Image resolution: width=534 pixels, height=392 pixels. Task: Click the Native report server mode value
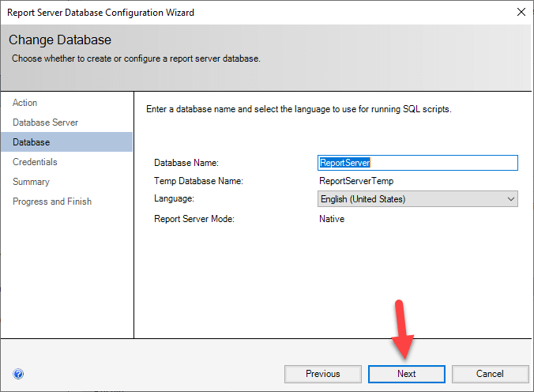click(x=331, y=219)
